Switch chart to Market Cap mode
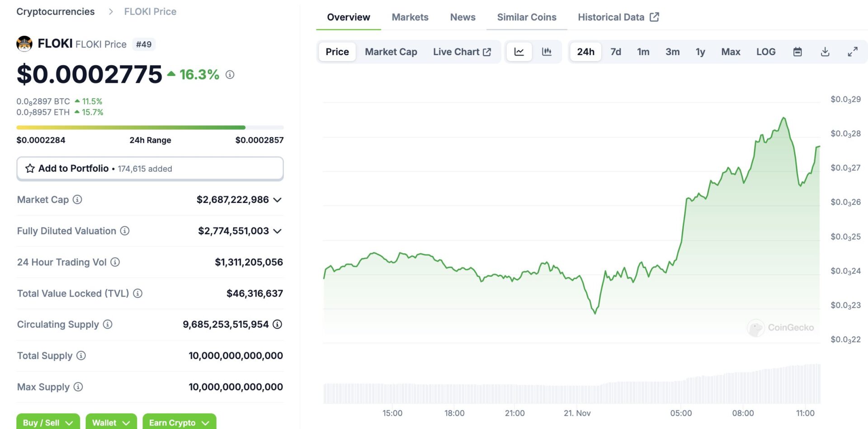868x429 pixels. pyautogui.click(x=391, y=52)
